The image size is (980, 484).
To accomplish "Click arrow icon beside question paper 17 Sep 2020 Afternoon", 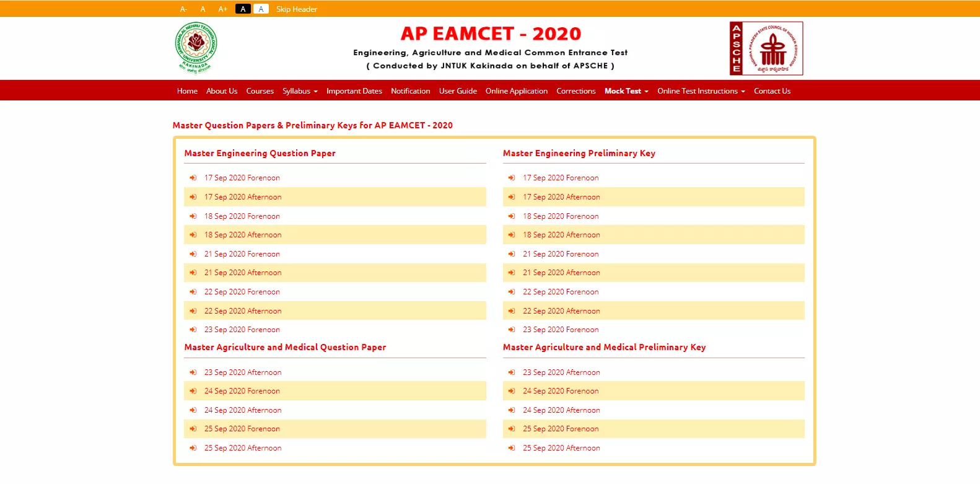I will click(193, 197).
